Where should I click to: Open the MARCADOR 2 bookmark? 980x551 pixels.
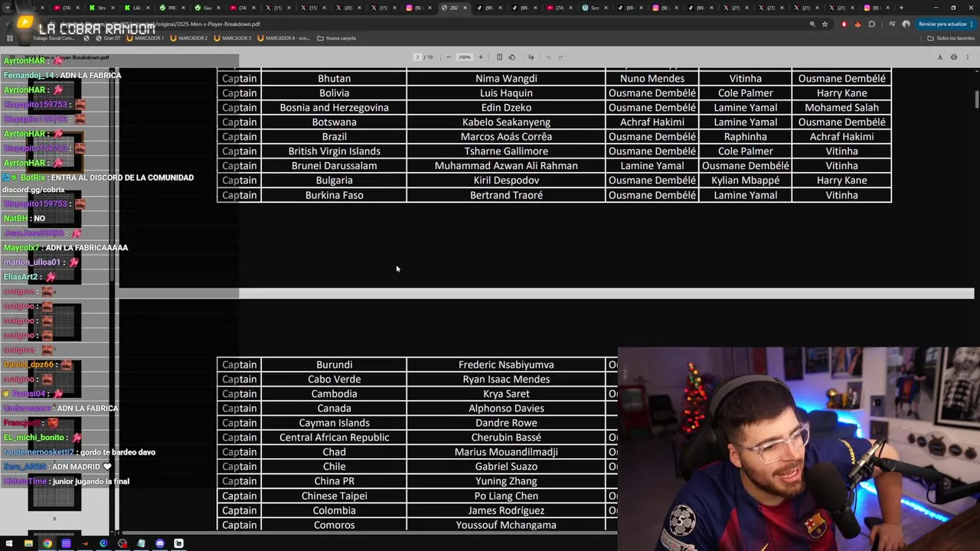click(189, 38)
